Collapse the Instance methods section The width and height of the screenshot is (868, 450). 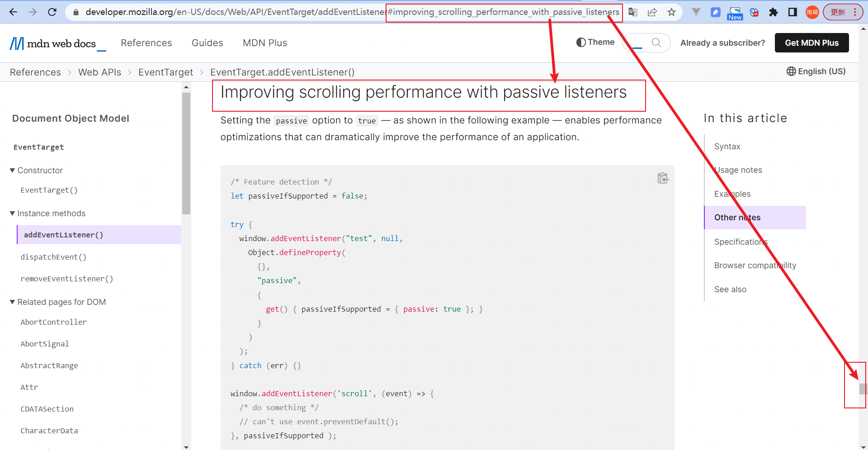coord(47,213)
